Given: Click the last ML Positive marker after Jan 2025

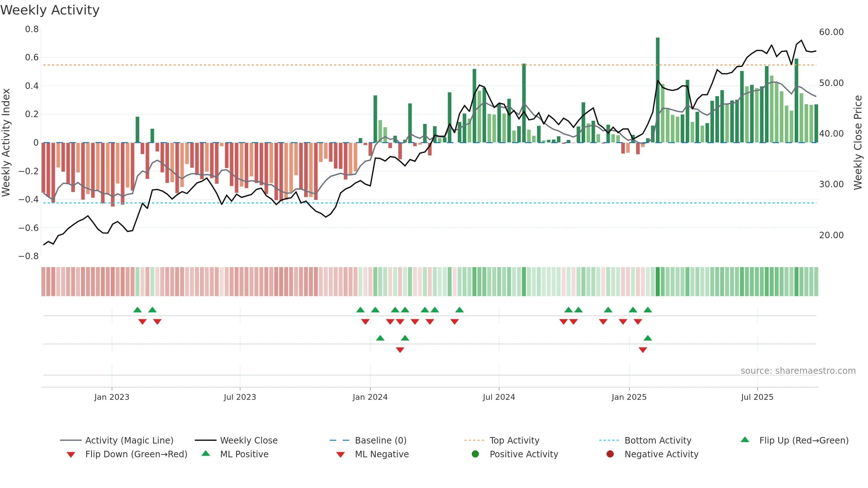Looking at the screenshot, I should click(x=648, y=338).
